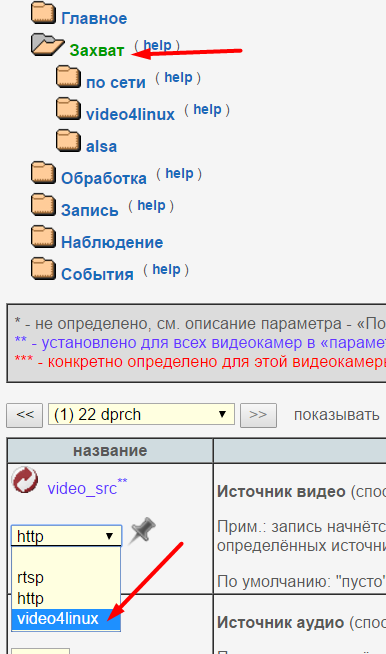Open the Наблюдение section
Screen dimensions: 386x654
point(112,242)
